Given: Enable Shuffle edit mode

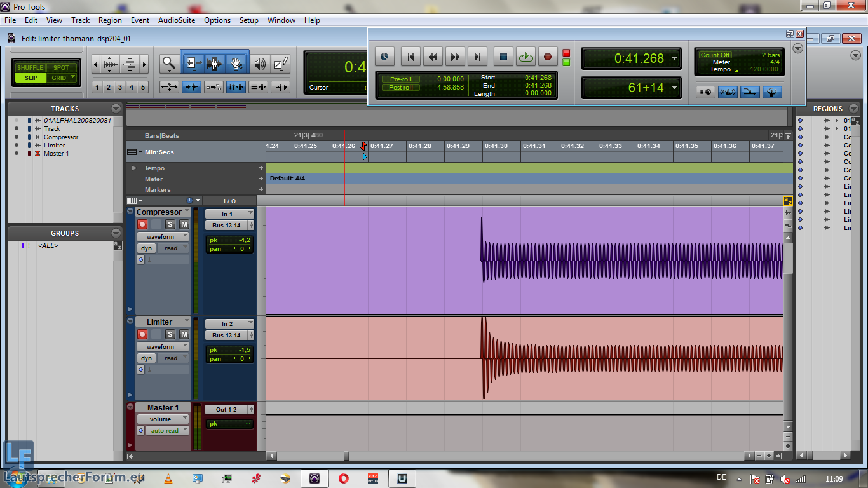Looking at the screenshot, I should [x=30, y=68].
